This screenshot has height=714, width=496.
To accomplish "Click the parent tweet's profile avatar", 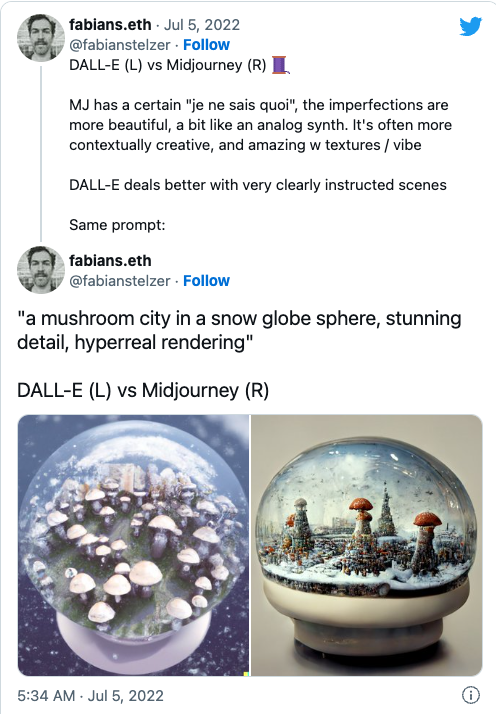I will pos(41,37).
